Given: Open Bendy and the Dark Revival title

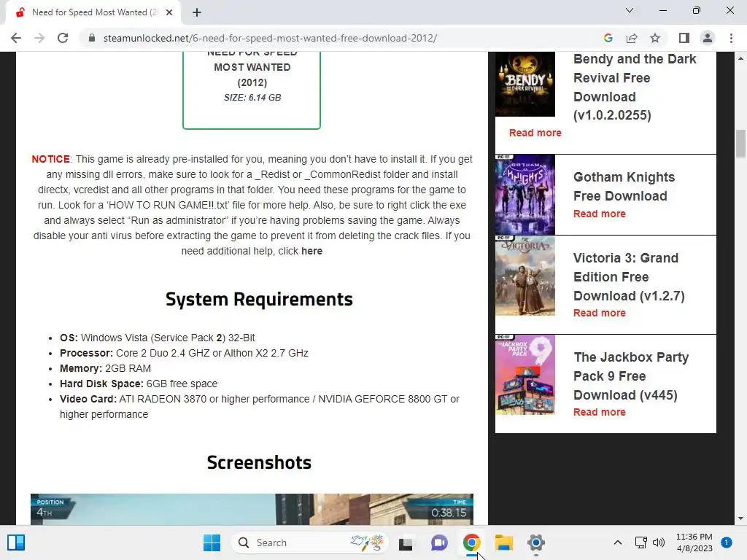Looking at the screenshot, I should [x=635, y=87].
